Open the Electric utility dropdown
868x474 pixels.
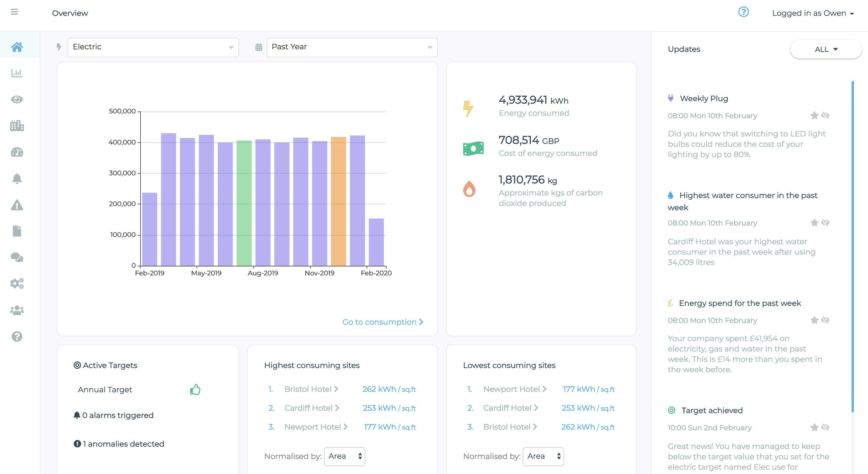tap(153, 47)
